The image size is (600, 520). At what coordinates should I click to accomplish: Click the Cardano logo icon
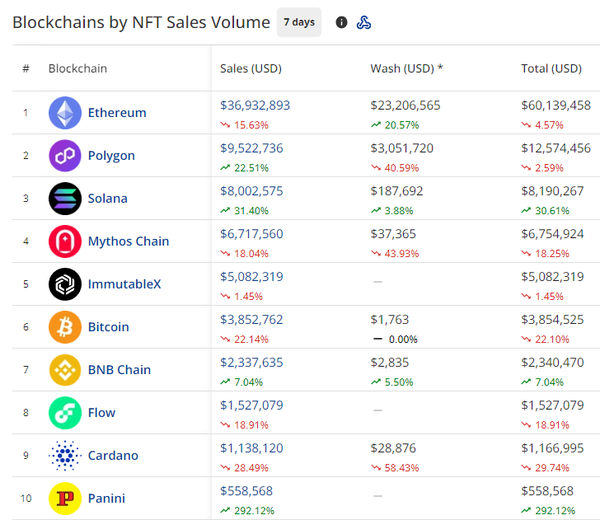pyautogui.click(x=65, y=456)
